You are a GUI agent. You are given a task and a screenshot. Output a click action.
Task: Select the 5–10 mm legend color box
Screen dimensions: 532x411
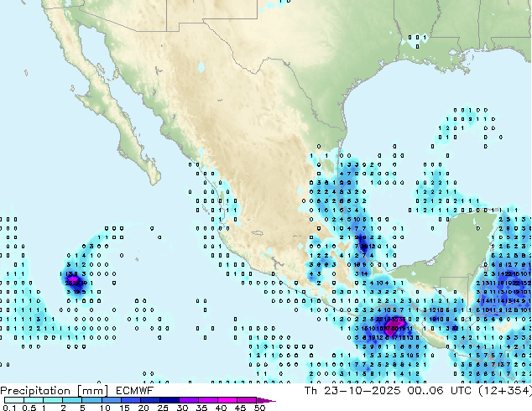91,400
